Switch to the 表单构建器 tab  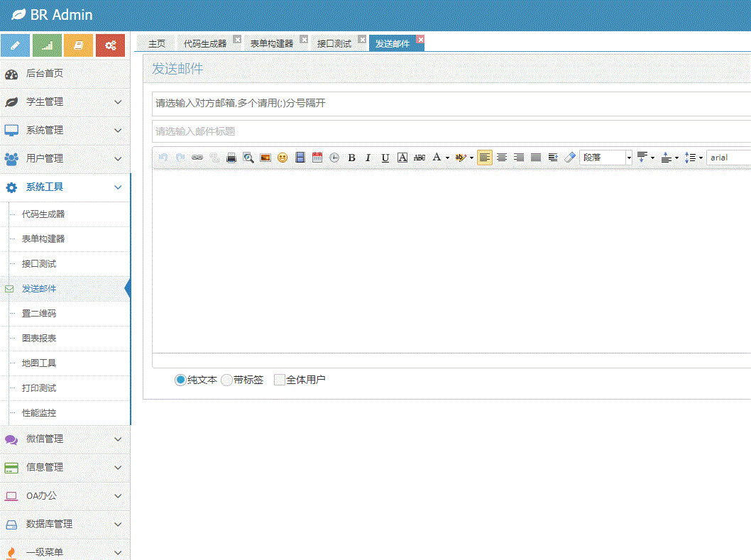[x=272, y=43]
